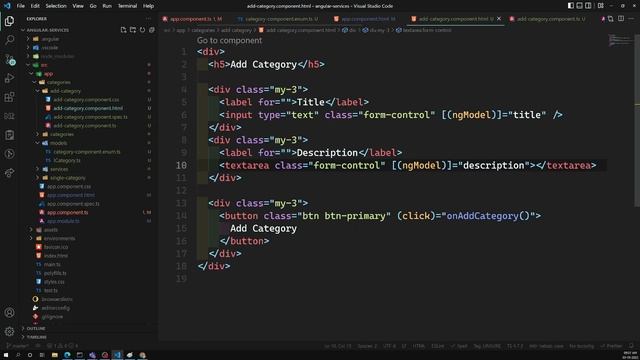Switch to category-component.enum.ts tab
The image size is (640, 360).
278,19
